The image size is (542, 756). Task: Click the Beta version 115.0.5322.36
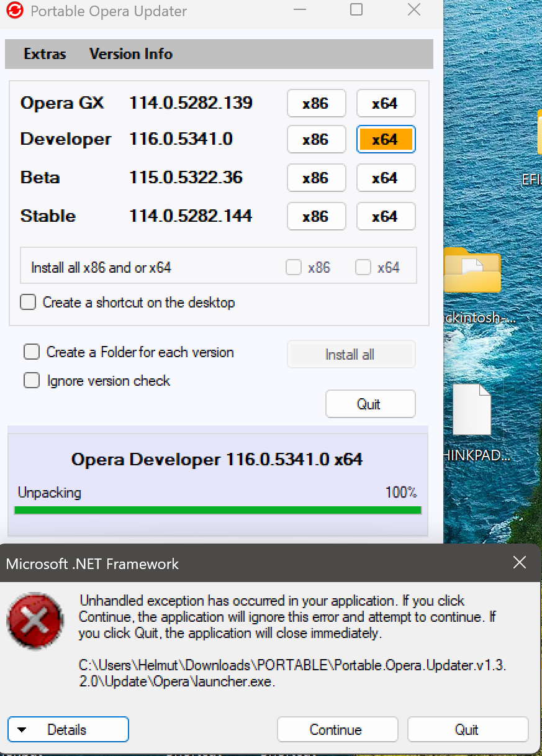pyautogui.click(x=186, y=178)
